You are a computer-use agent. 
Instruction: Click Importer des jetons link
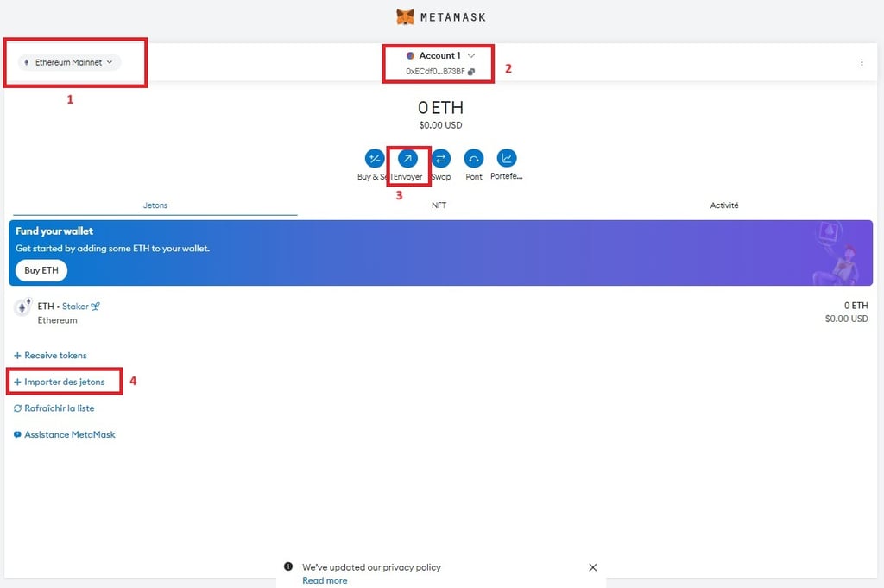(60, 383)
